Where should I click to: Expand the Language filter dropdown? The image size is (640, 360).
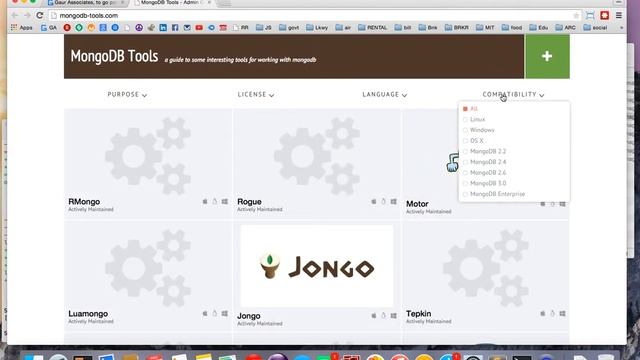coord(384,94)
